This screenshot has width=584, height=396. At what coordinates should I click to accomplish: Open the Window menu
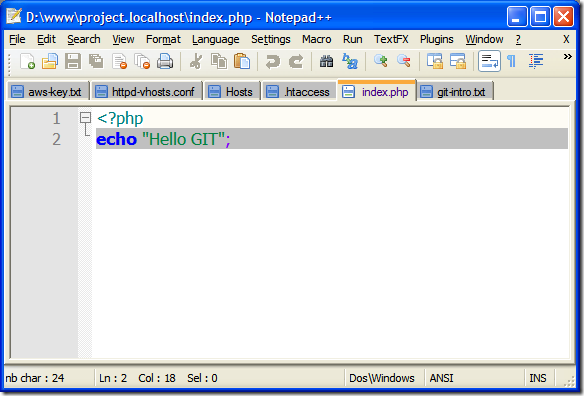tap(484, 39)
